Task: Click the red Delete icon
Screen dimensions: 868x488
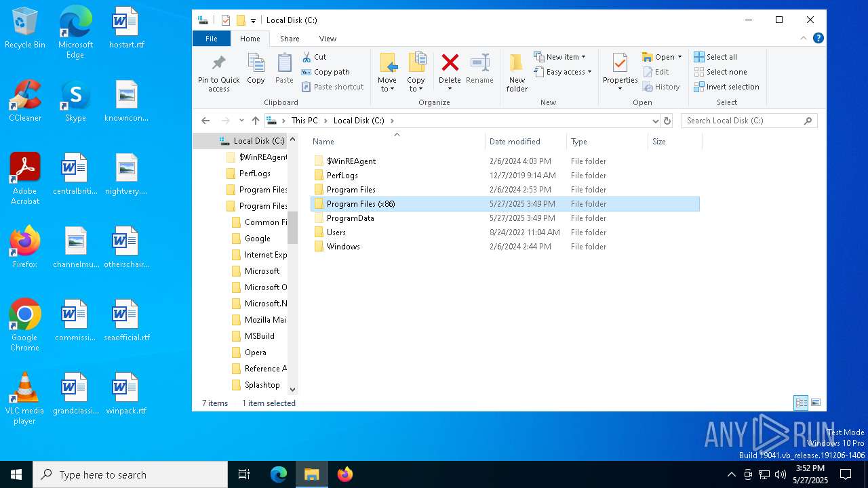Action: [450, 64]
